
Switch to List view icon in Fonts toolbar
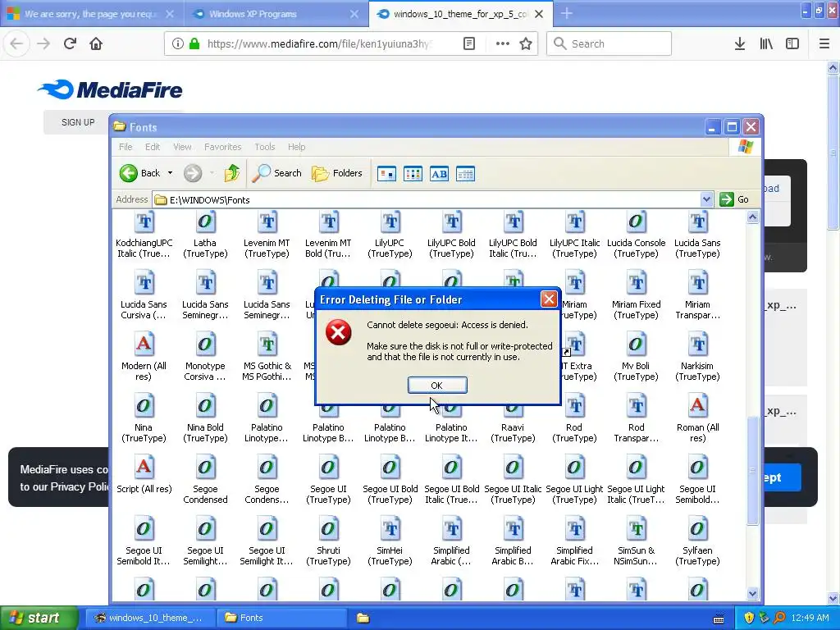point(413,174)
